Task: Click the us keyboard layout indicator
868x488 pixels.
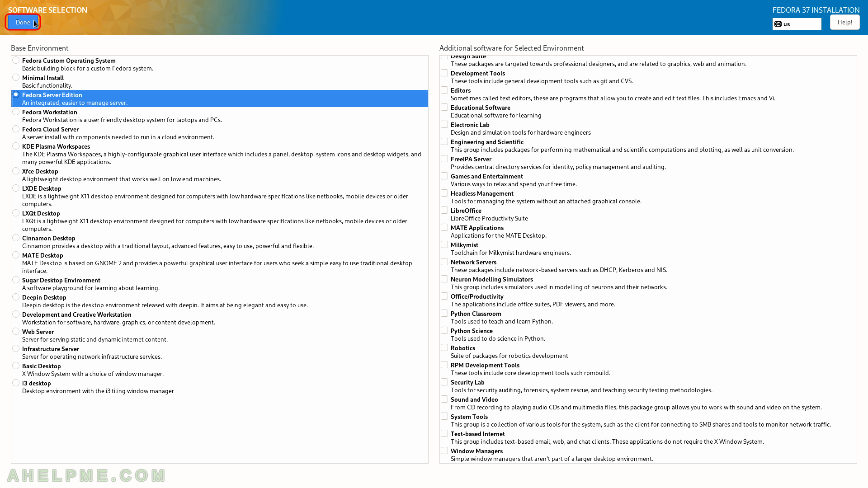Action: 797,24
